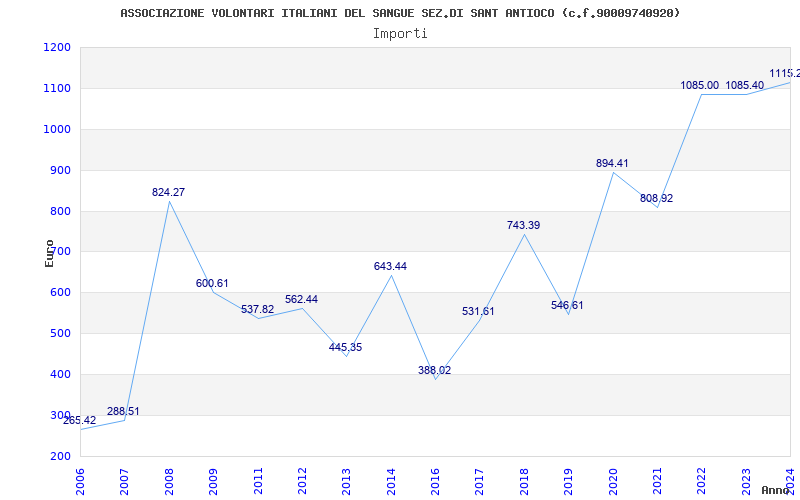Select the Importi subtitle text

[x=400, y=33]
